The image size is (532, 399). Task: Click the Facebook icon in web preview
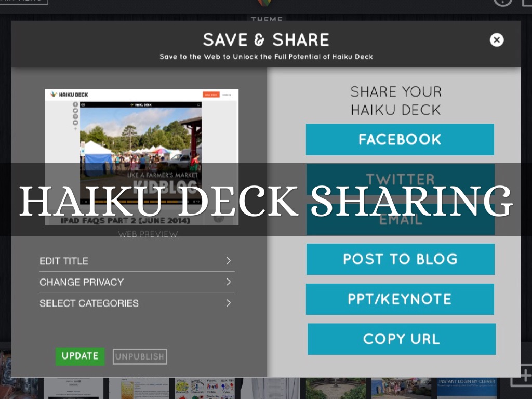click(x=75, y=104)
